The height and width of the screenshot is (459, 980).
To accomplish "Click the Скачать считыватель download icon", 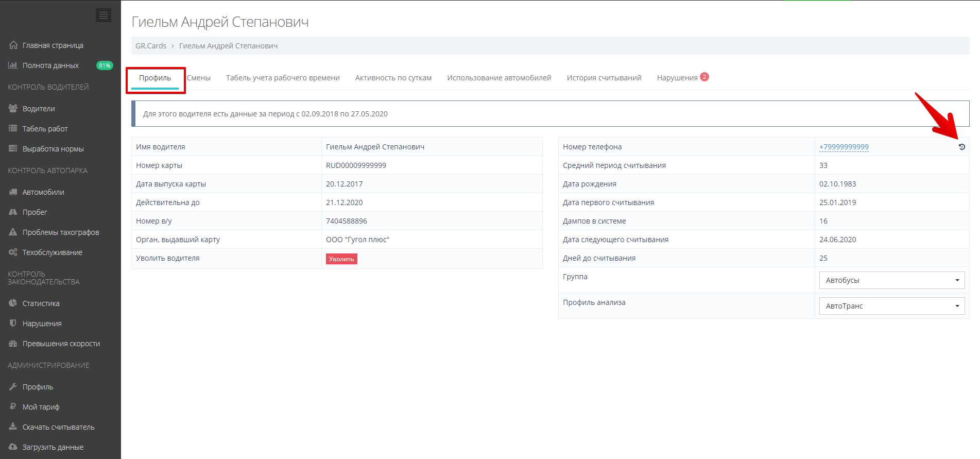I will 13,427.
